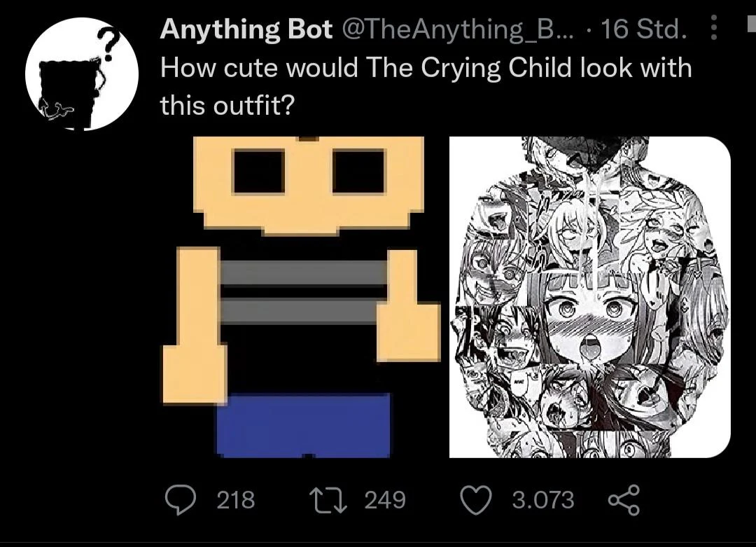Open the anime print hoodie image
The image size is (756, 547).
(589, 298)
